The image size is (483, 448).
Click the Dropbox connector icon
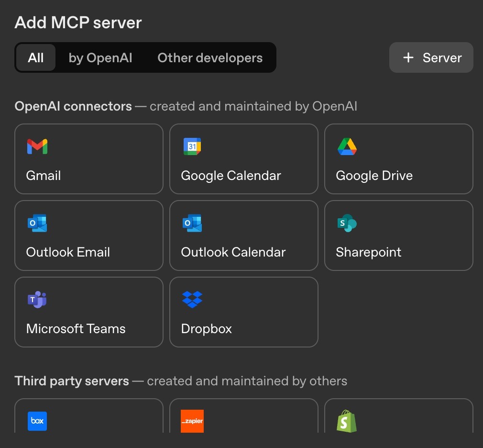pyautogui.click(x=192, y=300)
